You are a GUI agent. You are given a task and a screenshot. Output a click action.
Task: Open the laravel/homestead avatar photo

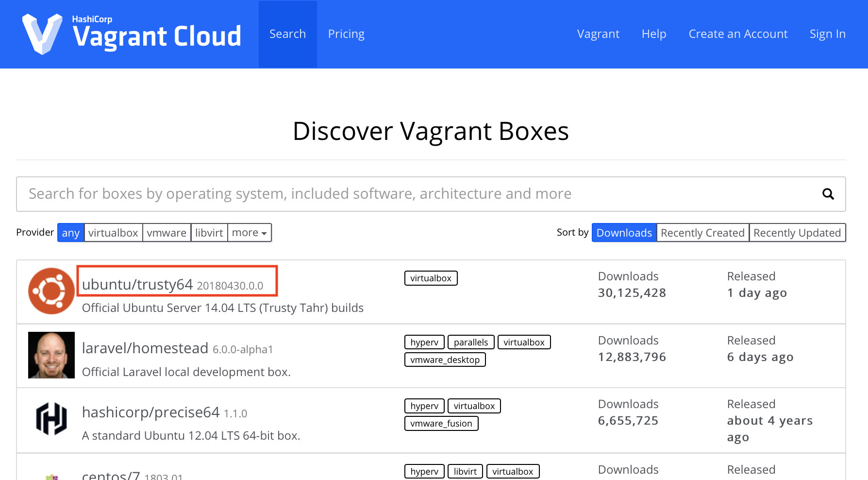click(x=51, y=355)
